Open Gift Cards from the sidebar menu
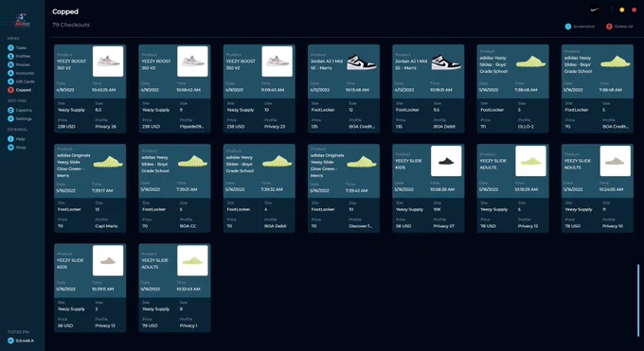 pyautogui.click(x=21, y=81)
